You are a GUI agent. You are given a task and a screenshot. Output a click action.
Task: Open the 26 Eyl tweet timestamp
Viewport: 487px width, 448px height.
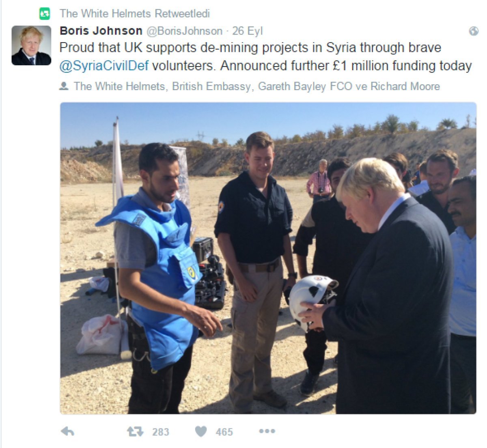click(x=248, y=31)
